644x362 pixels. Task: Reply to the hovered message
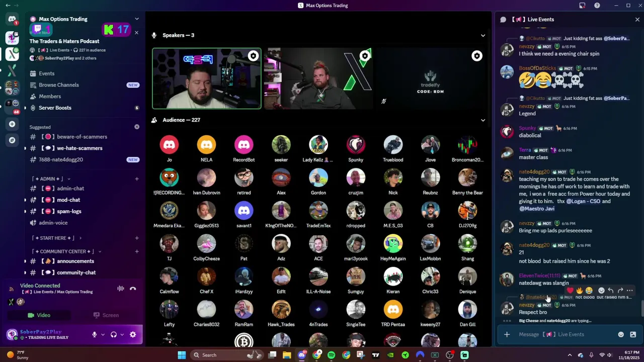[x=611, y=291]
